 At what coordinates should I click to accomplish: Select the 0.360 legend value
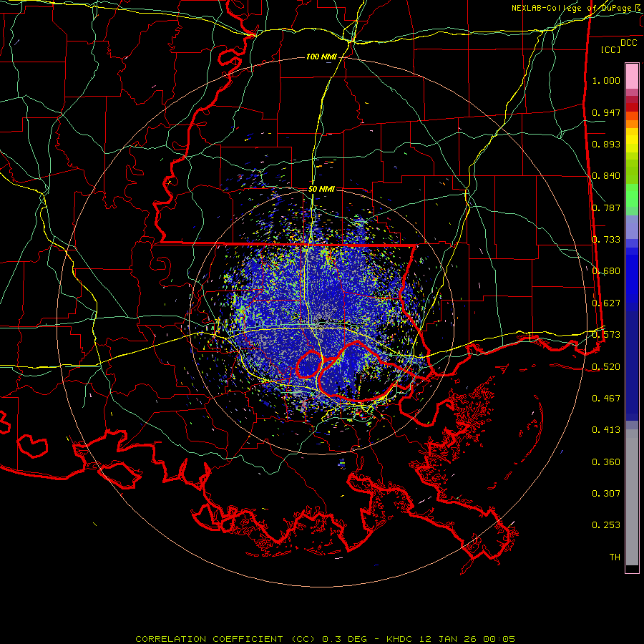pos(606,462)
